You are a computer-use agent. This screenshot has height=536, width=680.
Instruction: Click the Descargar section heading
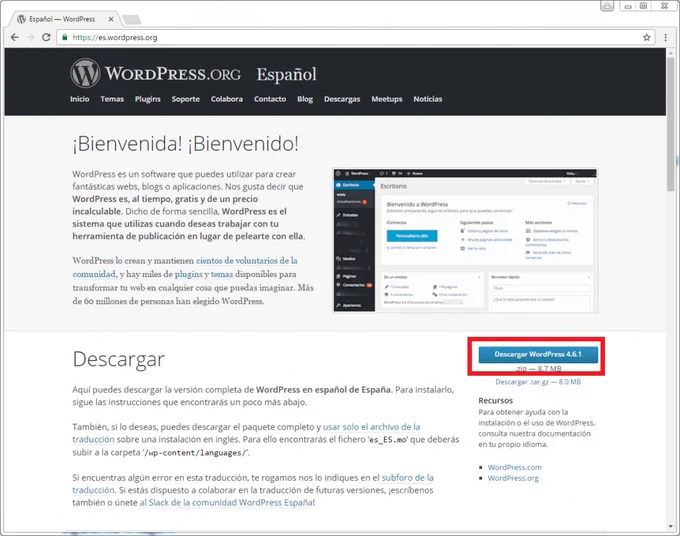pos(118,360)
